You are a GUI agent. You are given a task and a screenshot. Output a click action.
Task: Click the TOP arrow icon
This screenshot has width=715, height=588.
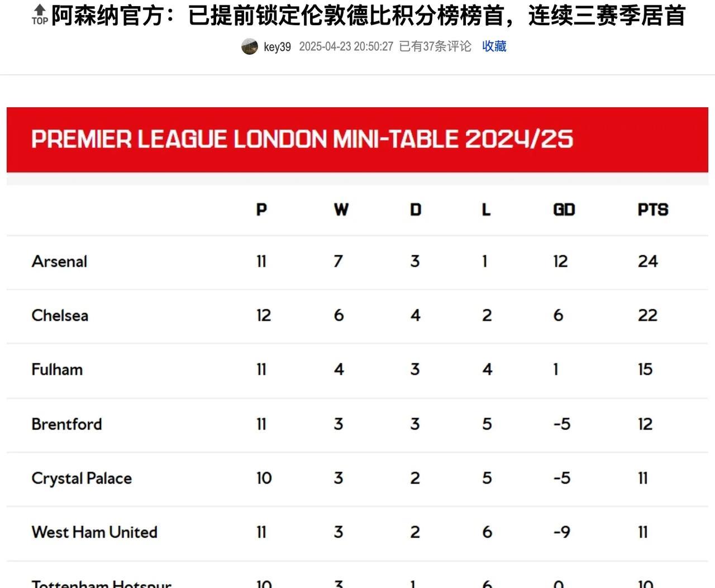(40, 15)
